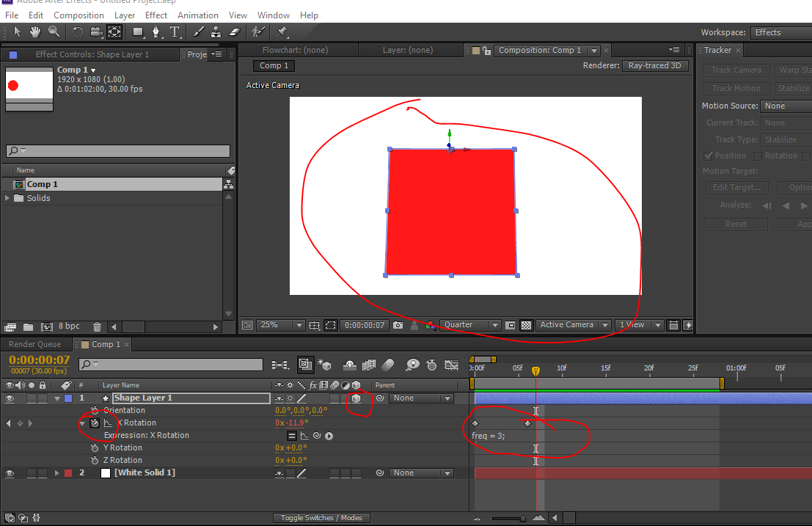812x526 pixels.
Task: Open the Active Camera view dropdown
Action: coord(574,325)
